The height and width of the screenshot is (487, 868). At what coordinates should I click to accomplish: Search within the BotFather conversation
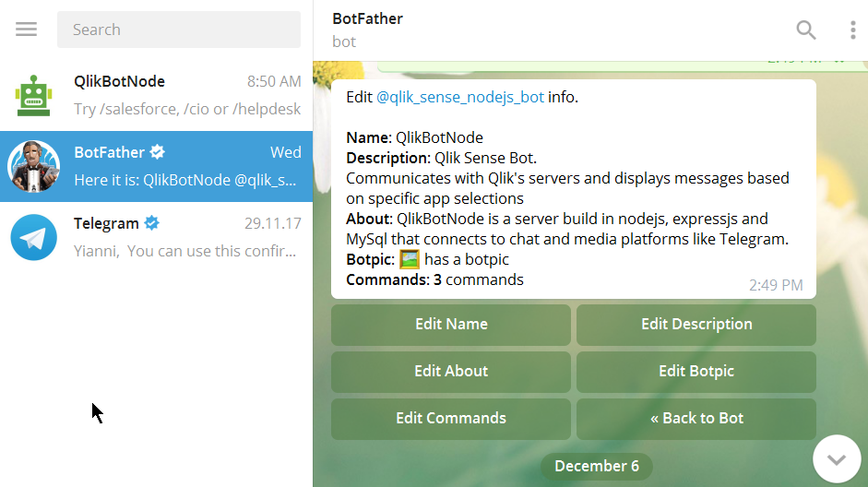(806, 30)
